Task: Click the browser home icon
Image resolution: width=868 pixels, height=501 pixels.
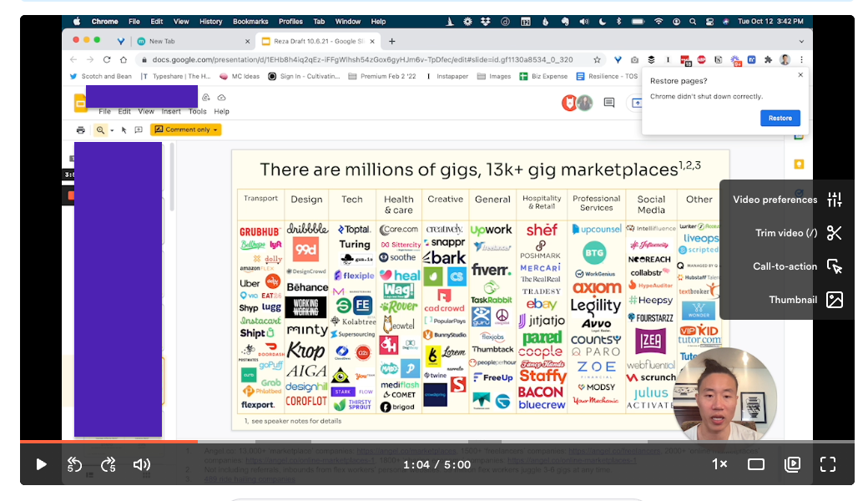Action: pyautogui.click(x=123, y=59)
